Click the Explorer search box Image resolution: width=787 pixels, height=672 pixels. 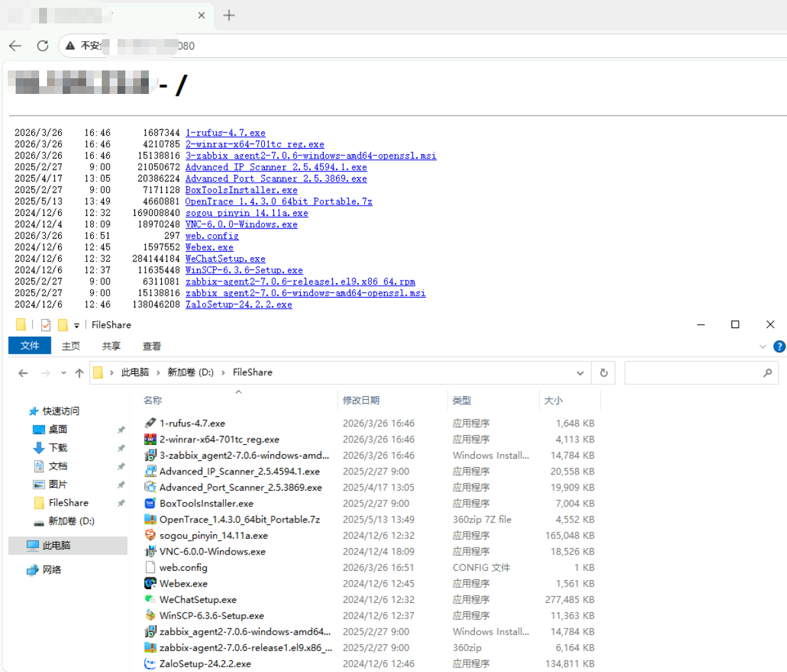[702, 373]
